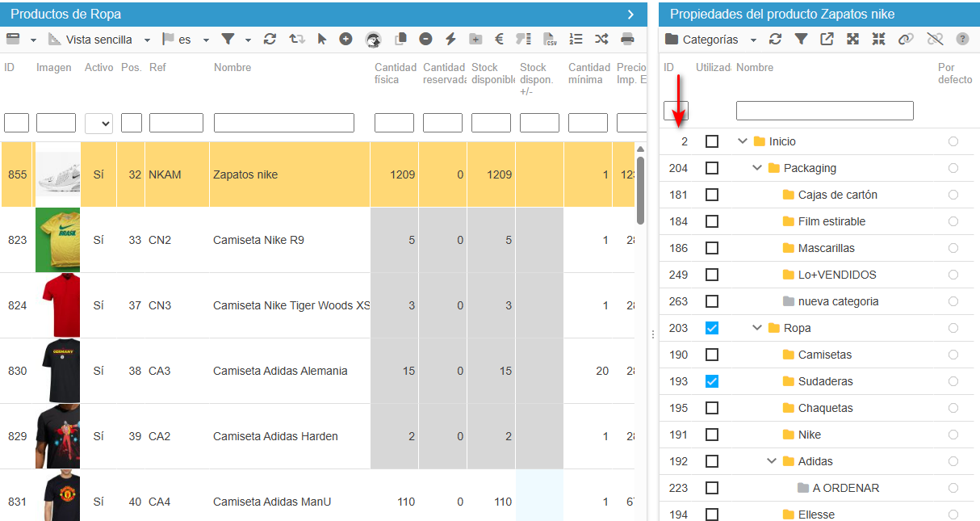Click the expand all icon in properties toolbar
The height and width of the screenshot is (521, 980).
coord(852,39)
